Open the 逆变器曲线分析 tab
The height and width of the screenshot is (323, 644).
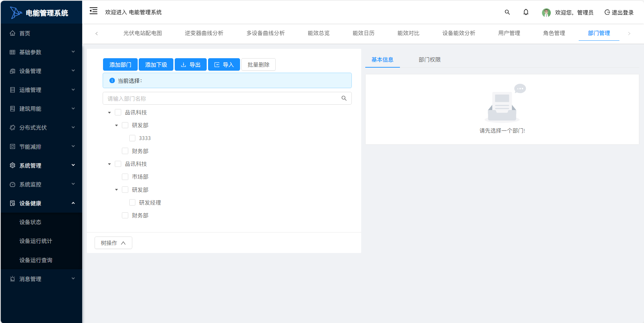coord(204,33)
